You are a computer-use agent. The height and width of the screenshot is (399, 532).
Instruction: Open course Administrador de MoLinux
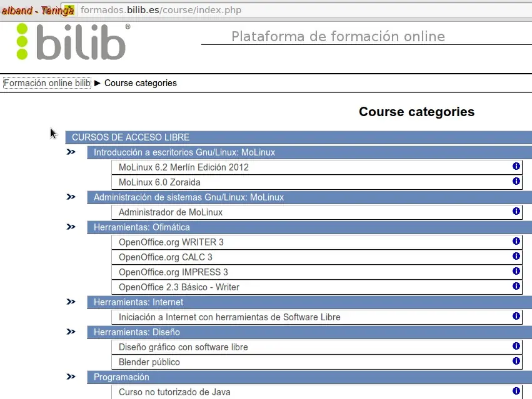pyautogui.click(x=171, y=212)
